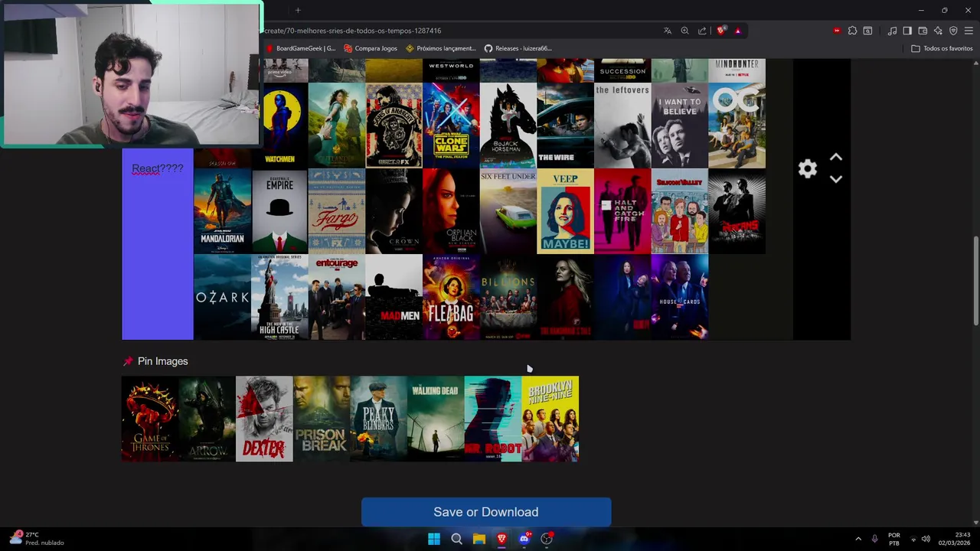The height and width of the screenshot is (551, 980).
Task: Open the browser hamburger menu
Action: point(969,31)
